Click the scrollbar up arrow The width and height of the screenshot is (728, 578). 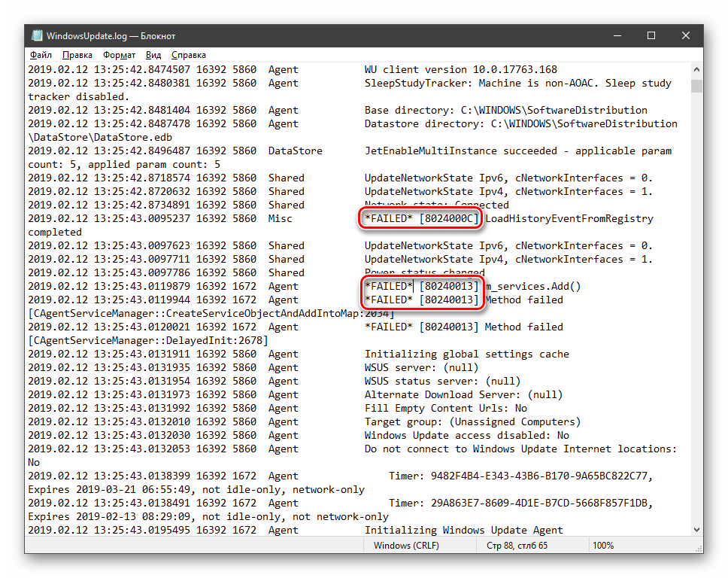pos(697,69)
